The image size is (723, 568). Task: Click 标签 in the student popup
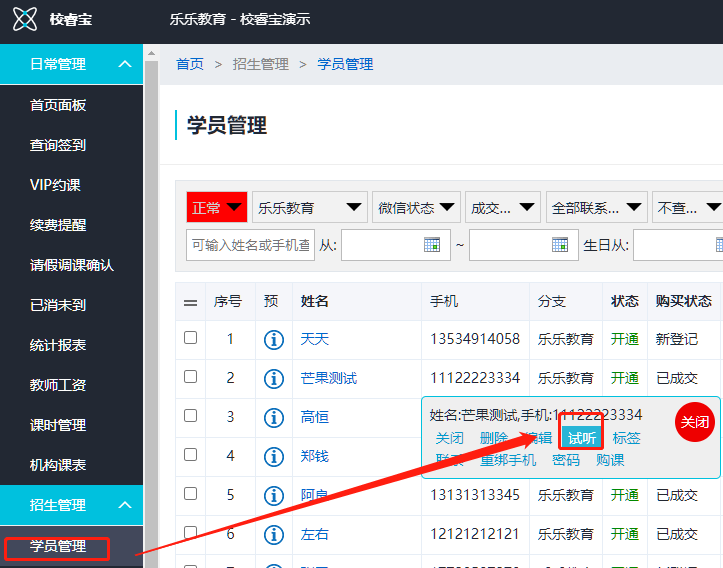click(627, 438)
